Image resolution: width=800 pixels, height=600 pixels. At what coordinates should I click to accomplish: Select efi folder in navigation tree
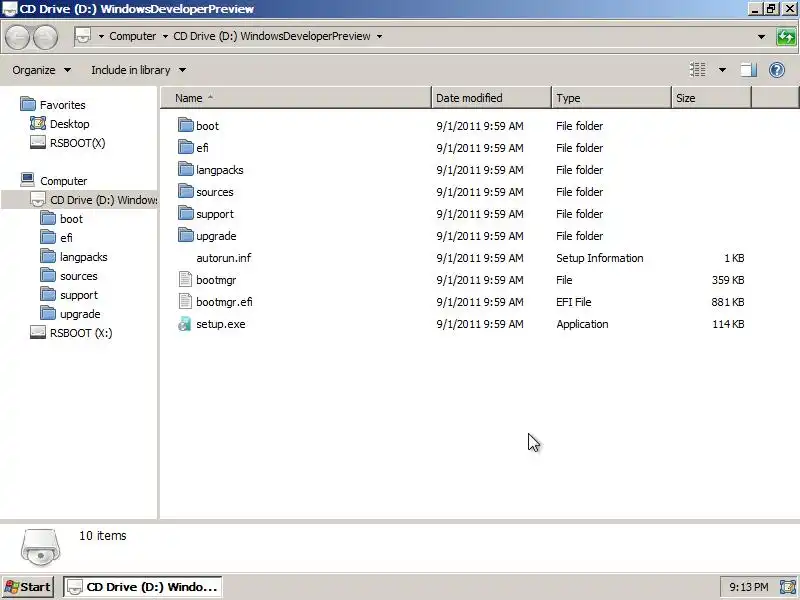click(x=66, y=238)
